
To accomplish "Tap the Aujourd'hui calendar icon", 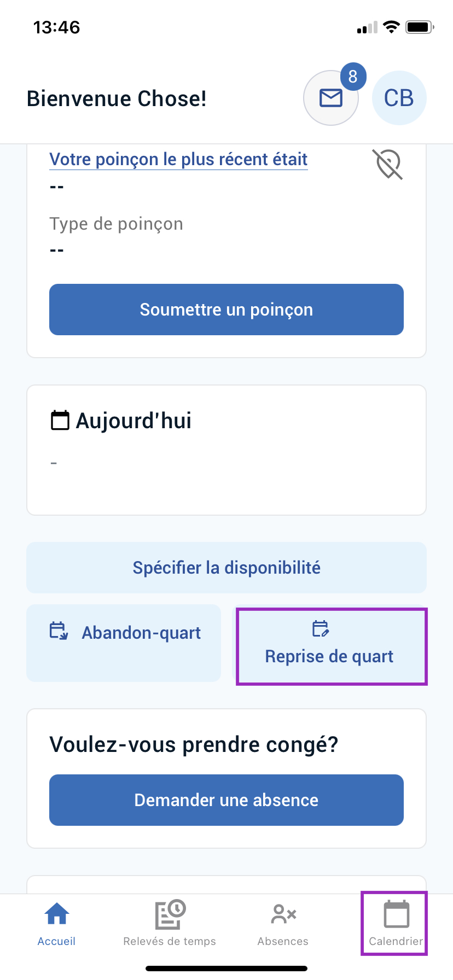I will click(60, 421).
